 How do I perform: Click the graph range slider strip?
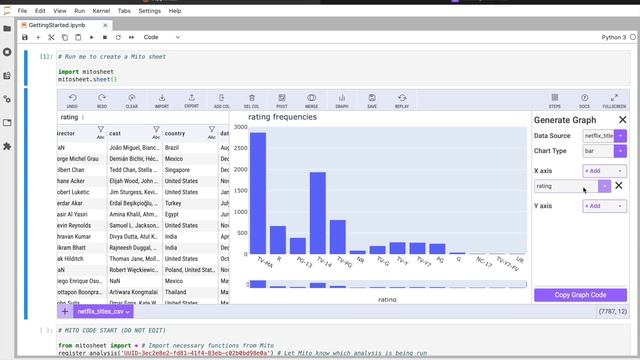pyautogui.click(x=387, y=284)
